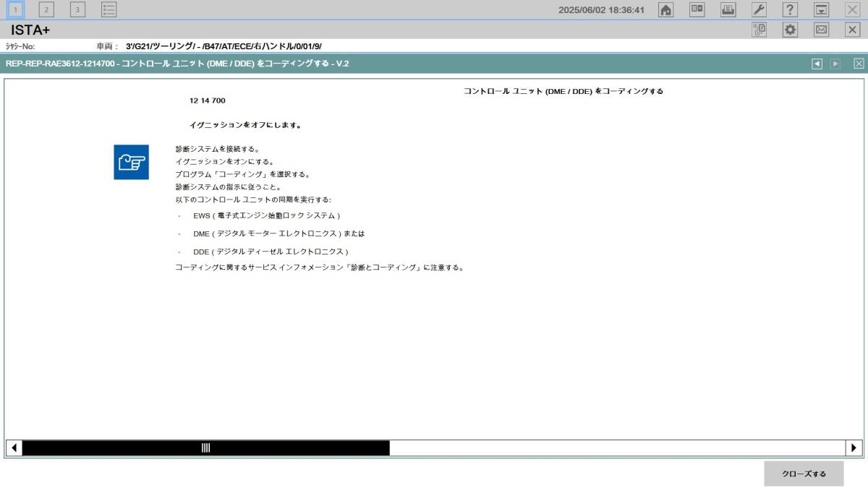This screenshot has height=488, width=868.
Task: Open the gear settings icon in the ISTA+ bar
Action: click(790, 29)
